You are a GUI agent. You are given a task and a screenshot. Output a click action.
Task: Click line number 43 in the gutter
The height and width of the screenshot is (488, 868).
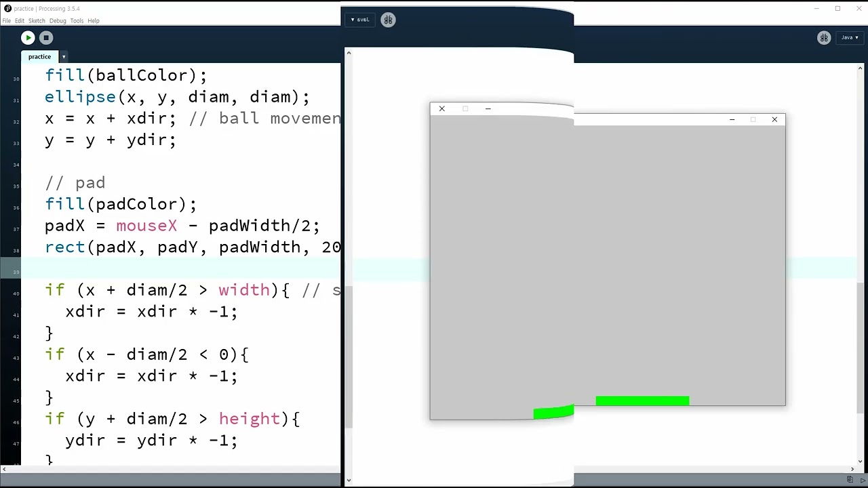tap(16, 358)
